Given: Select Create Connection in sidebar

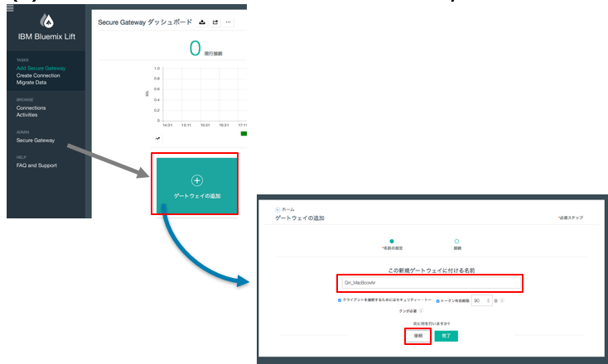Looking at the screenshot, I should pyautogui.click(x=38, y=75).
